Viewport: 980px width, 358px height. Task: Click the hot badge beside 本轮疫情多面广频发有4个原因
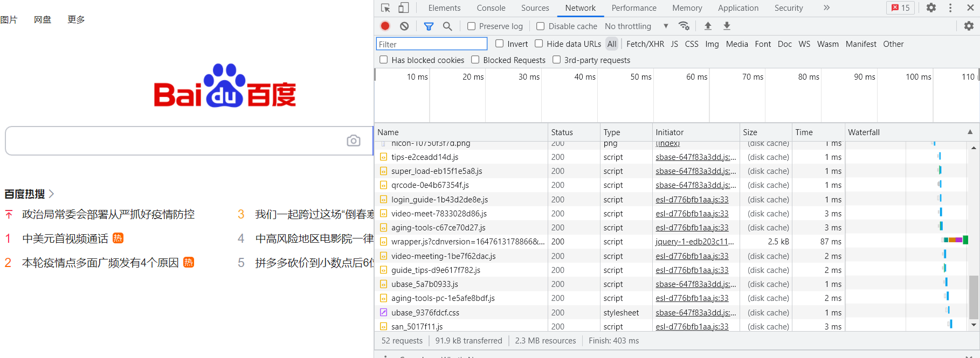pos(189,262)
